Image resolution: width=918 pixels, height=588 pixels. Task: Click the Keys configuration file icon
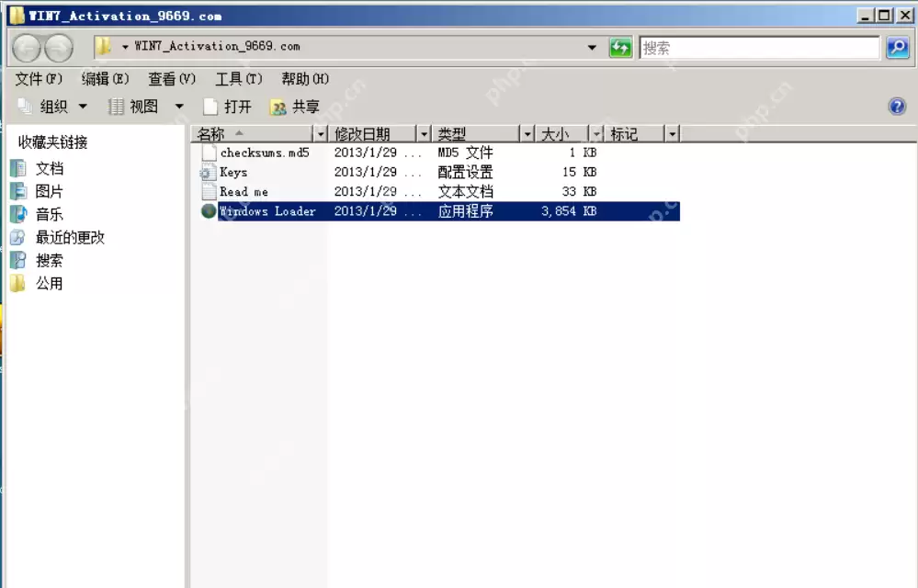(x=208, y=172)
